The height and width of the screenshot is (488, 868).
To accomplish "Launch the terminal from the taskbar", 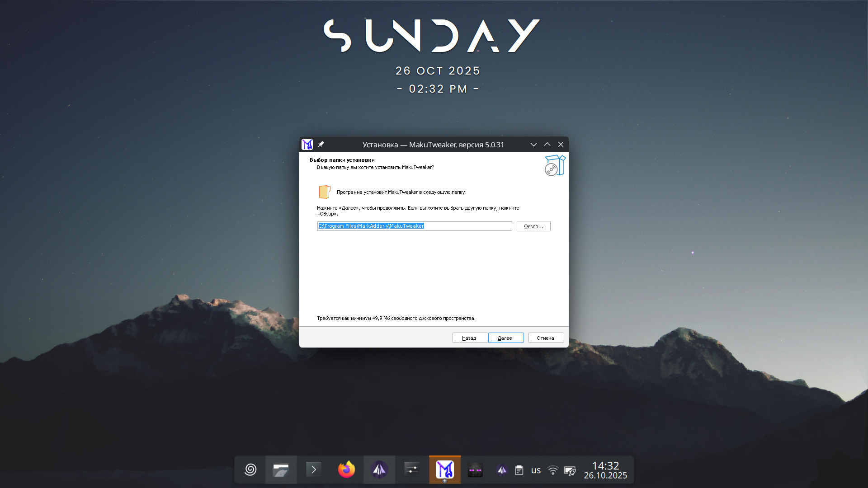I will [314, 470].
